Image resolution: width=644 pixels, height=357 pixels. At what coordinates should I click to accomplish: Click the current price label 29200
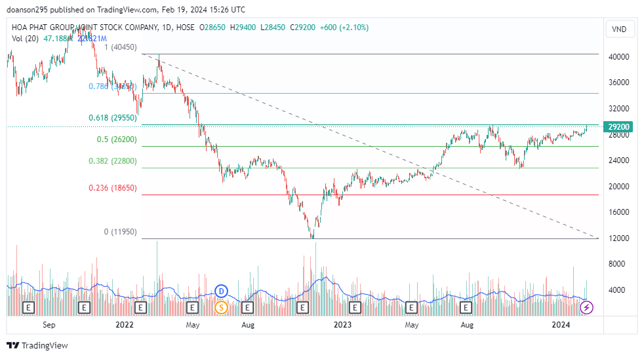click(x=618, y=127)
